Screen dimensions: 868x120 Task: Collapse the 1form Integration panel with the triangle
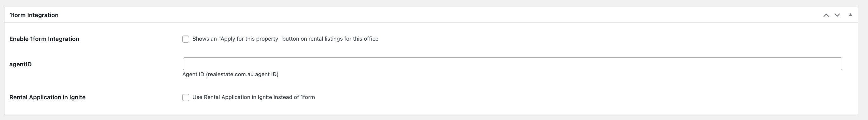(x=850, y=15)
